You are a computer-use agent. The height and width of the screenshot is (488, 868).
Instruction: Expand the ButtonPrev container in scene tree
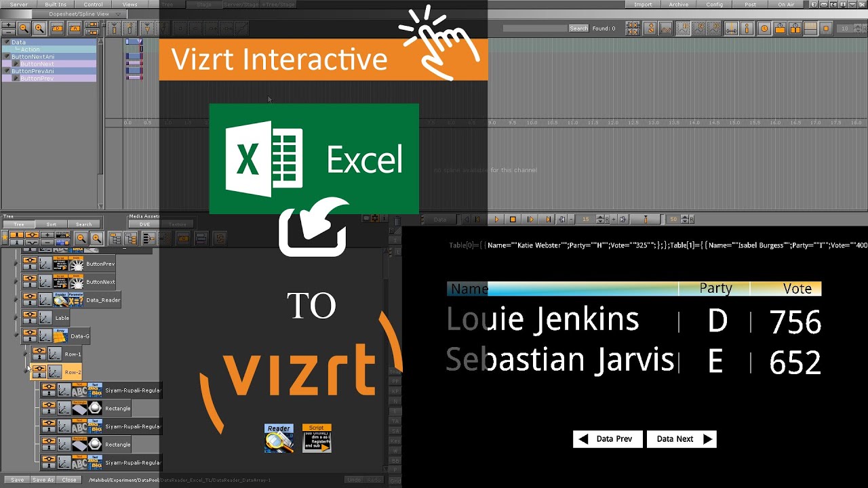pyautogui.click(x=16, y=264)
